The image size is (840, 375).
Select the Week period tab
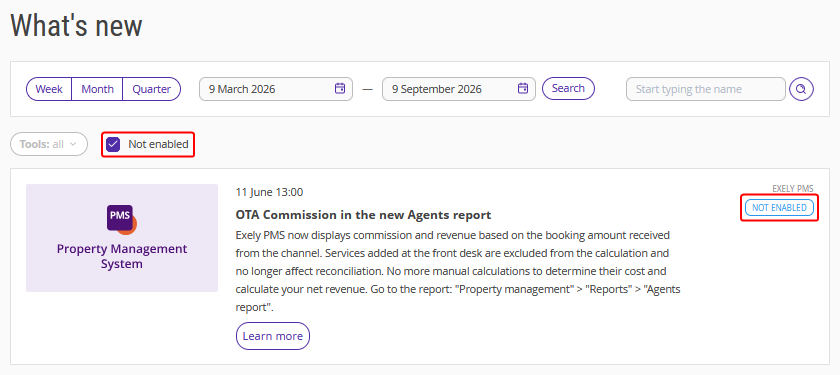(x=49, y=89)
